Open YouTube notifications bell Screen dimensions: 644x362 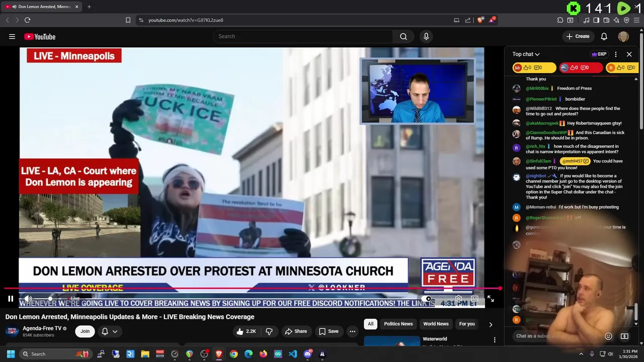[x=604, y=36]
